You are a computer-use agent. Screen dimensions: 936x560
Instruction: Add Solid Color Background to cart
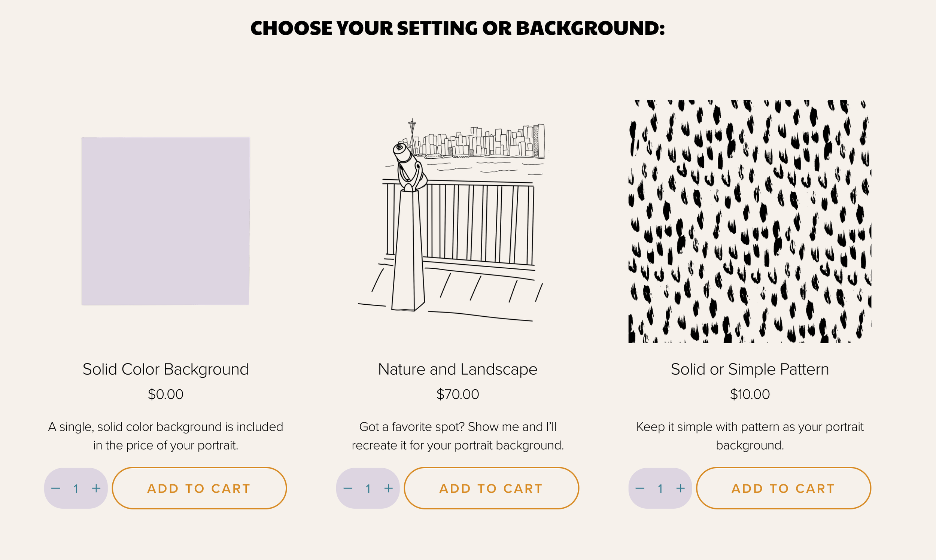click(199, 488)
